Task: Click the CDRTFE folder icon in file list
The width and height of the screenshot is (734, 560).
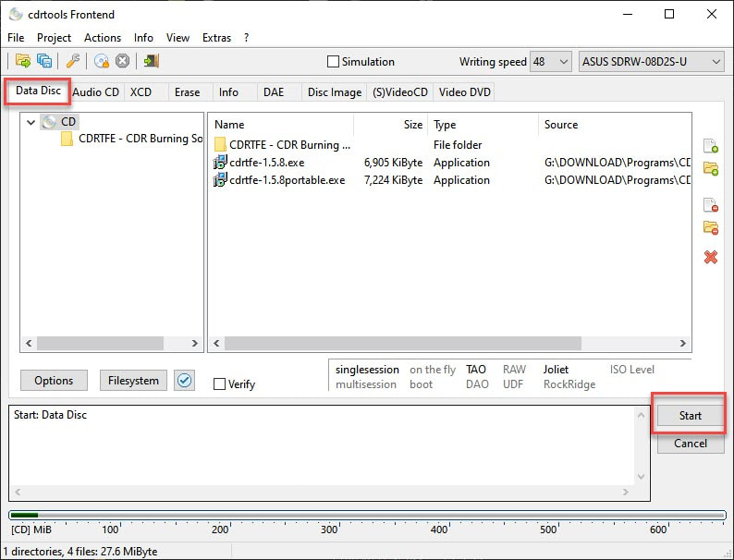Action: tap(220, 144)
